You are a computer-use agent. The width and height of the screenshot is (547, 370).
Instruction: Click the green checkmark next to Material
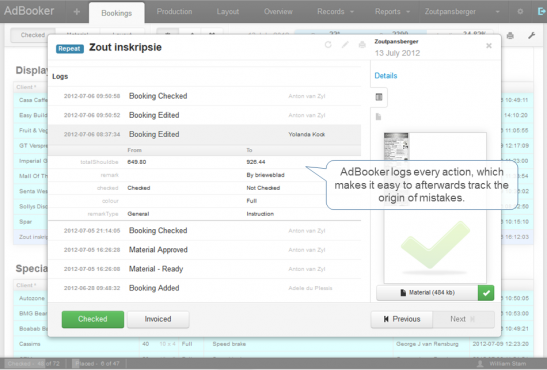[x=486, y=293]
